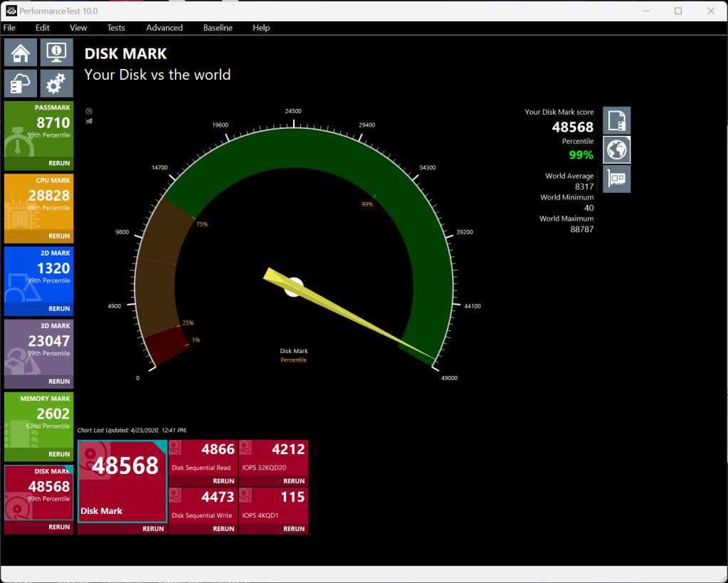This screenshot has height=583, width=728.
Task: Open settings using the gears icon
Action: click(56, 83)
